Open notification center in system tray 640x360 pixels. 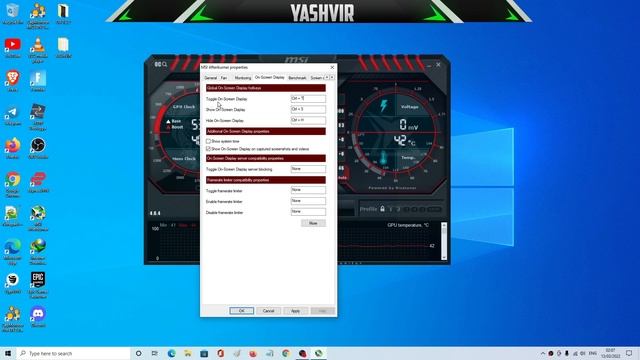click(629, 353)
